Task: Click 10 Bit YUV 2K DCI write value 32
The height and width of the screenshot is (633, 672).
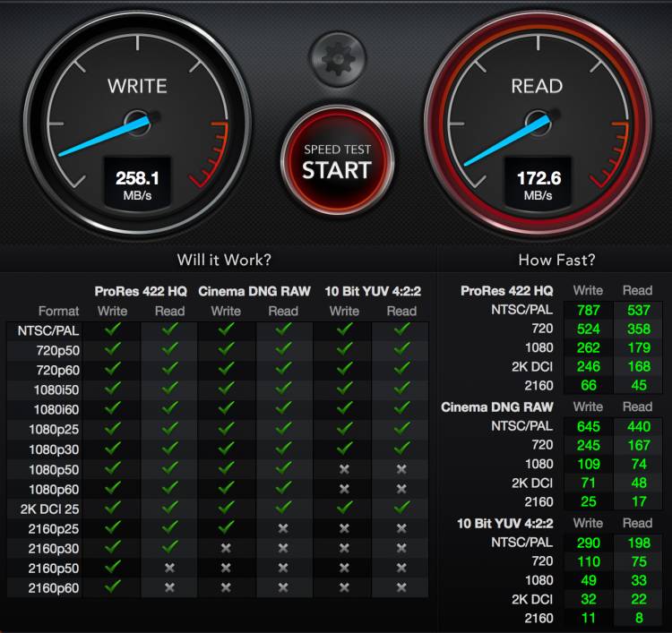Action: click(589, 599)
